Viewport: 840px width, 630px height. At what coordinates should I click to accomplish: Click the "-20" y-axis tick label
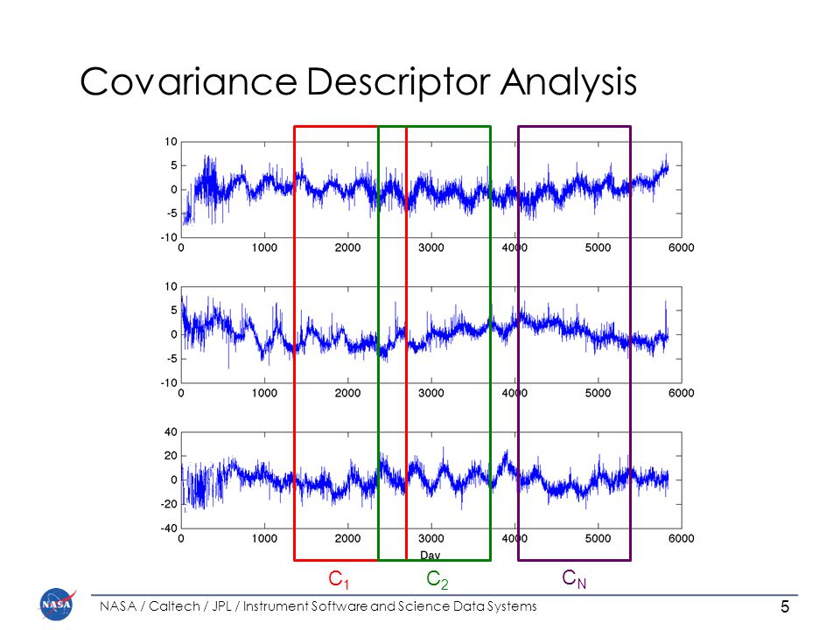pyautogui.click(x=169, y=504)
